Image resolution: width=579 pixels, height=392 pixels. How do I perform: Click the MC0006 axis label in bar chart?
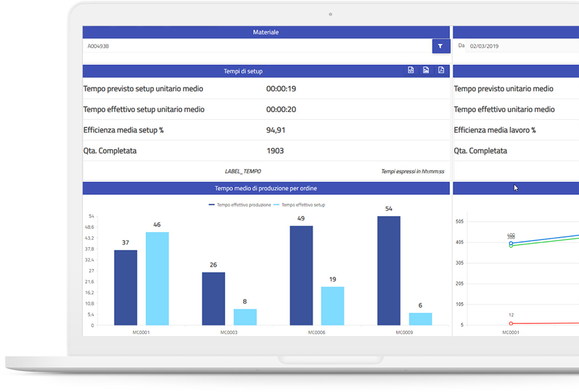coord(317,332)
